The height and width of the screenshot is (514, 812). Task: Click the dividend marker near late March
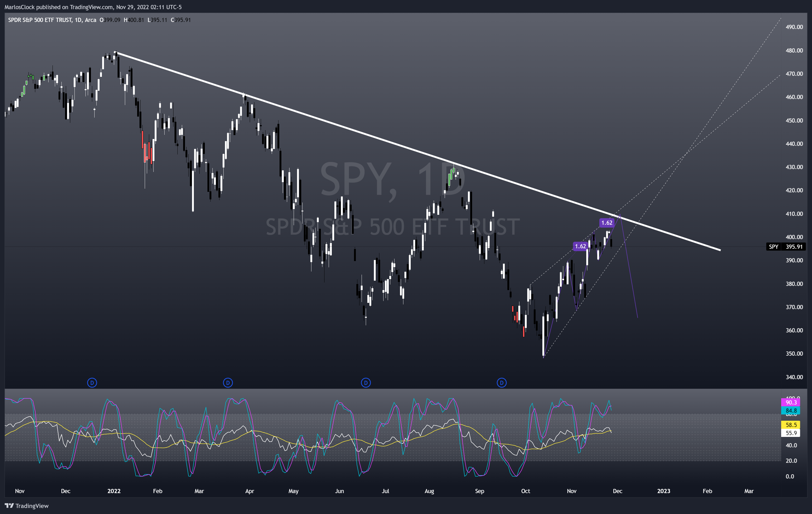tap(228, 383)
